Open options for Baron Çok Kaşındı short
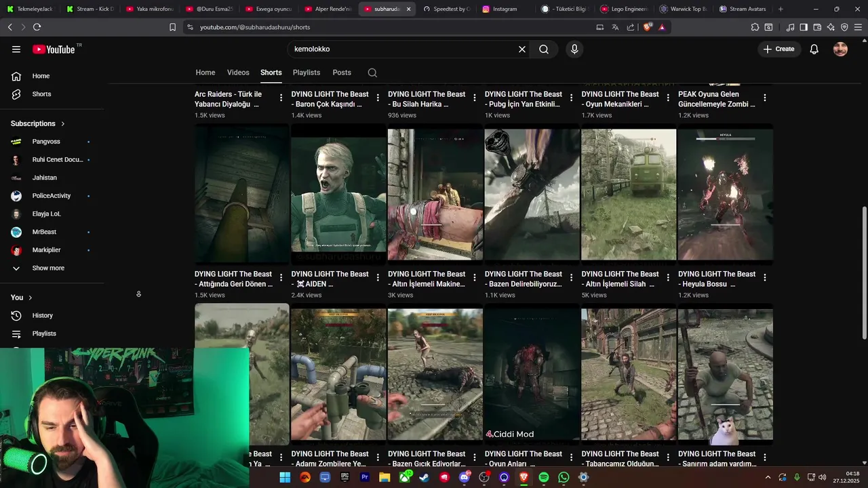The height and width of the screenshot is (488, 868). (x=378, y=98)
